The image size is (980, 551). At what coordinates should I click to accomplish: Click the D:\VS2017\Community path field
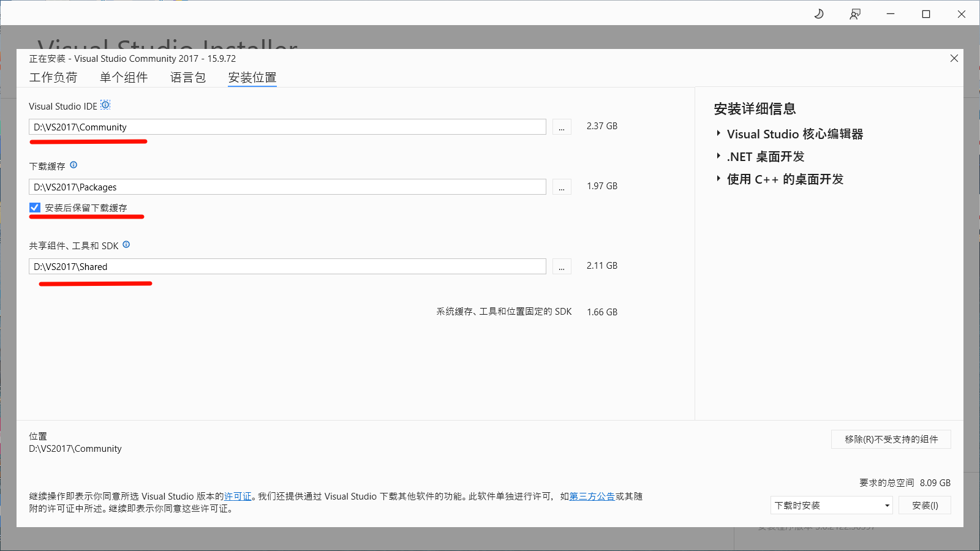pos(287,127)
